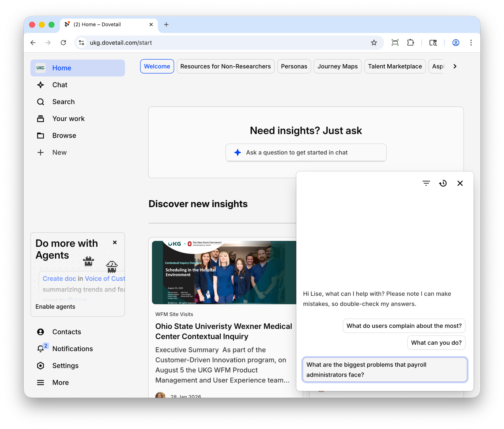This screenshot has width=504, height=429.
Task: Open the Contacts person icon
Action: [x=40, y=332]
